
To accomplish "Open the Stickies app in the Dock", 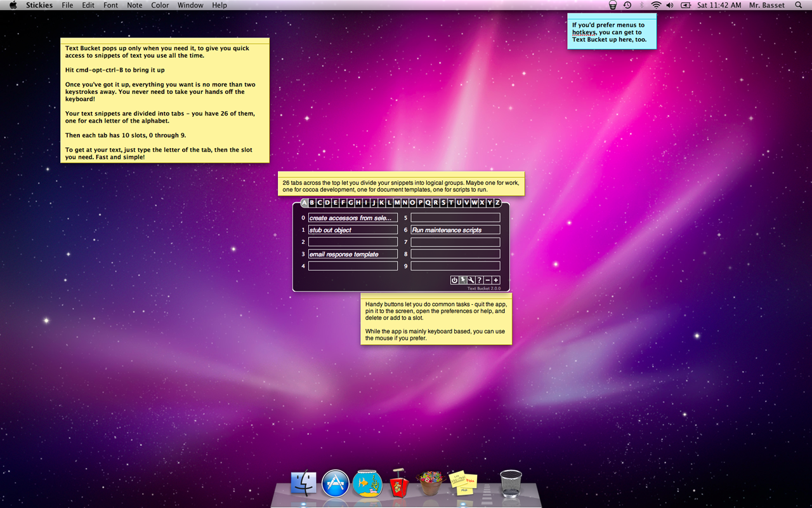I will (462, 484).
